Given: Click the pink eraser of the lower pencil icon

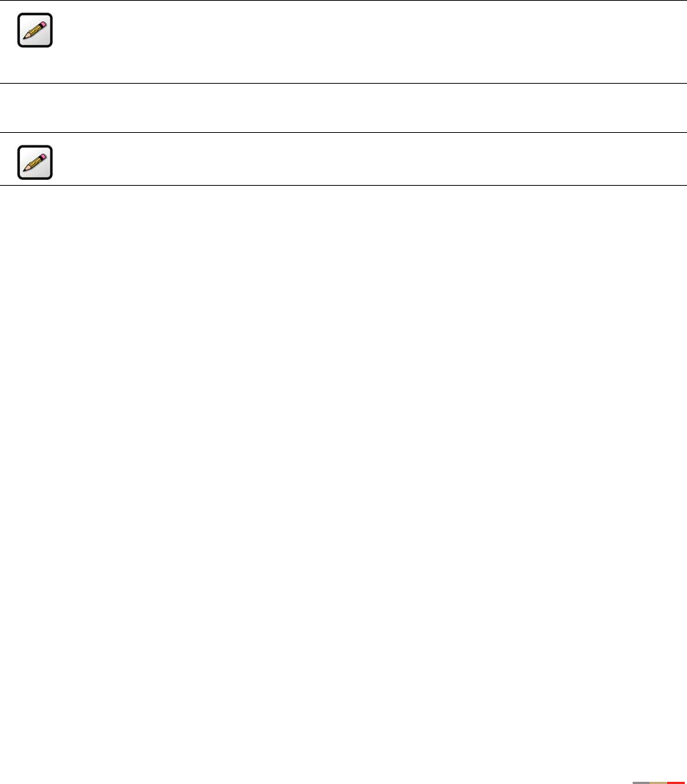Looking at the screenshot, I should pos(43,156).
